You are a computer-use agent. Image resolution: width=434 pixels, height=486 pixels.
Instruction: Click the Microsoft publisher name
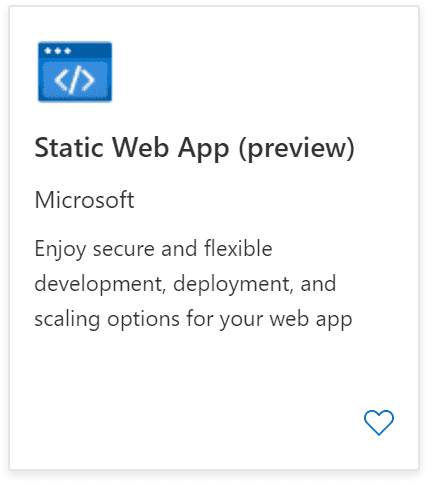[x=84, y=200]
